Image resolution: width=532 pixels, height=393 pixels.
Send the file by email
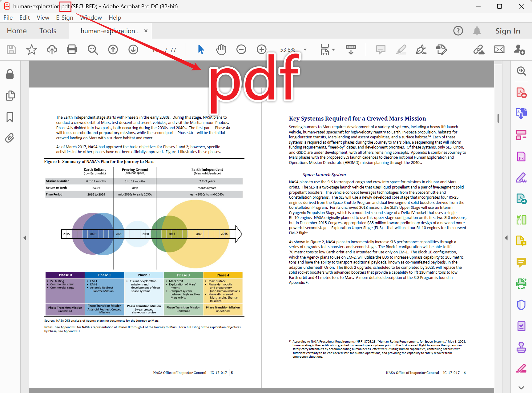tap(499, 50)
